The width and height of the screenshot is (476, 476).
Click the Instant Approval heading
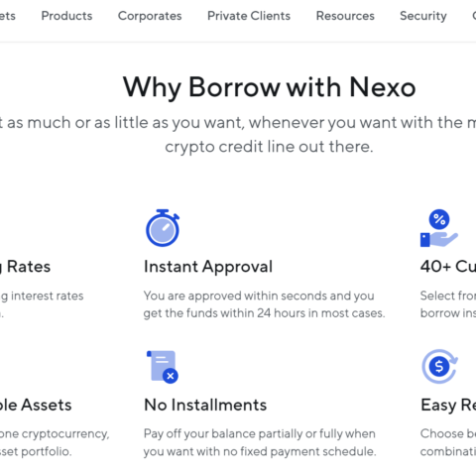(x=208, y=267)
